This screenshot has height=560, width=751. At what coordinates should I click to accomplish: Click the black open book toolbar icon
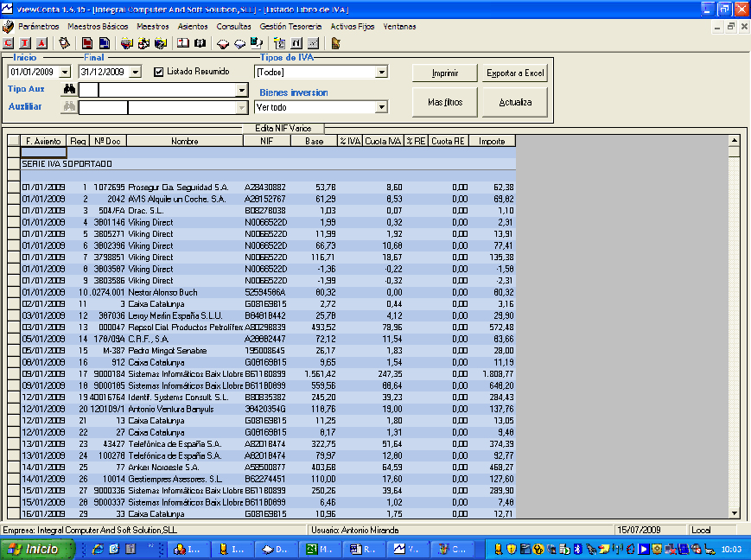click(x=200, y=43)
